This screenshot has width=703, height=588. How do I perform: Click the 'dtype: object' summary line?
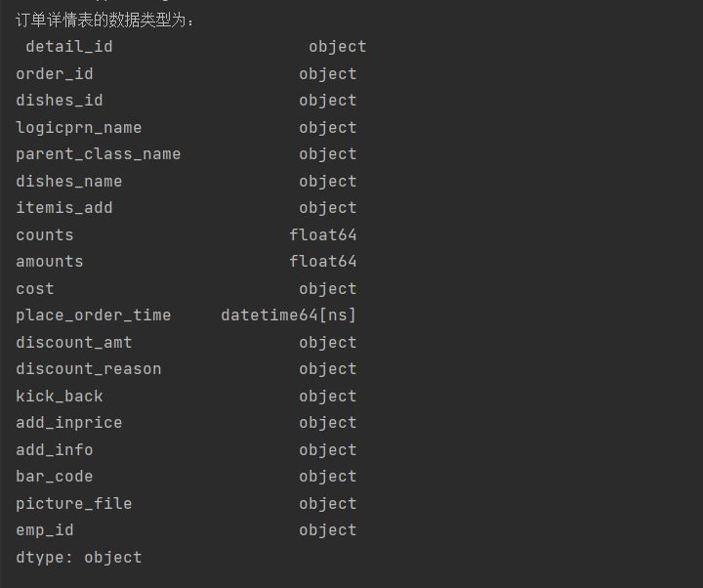tap(79, 558)
